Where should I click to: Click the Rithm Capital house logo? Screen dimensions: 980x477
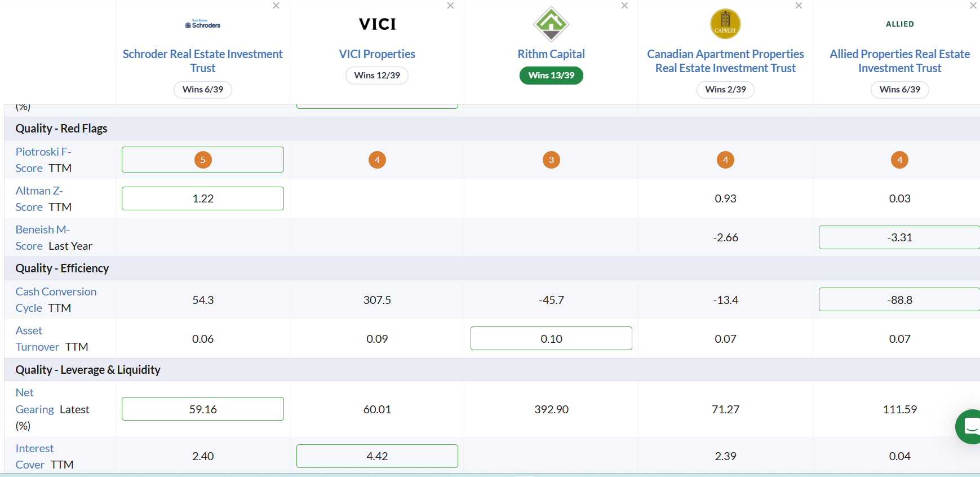click(x=551, y=24)
